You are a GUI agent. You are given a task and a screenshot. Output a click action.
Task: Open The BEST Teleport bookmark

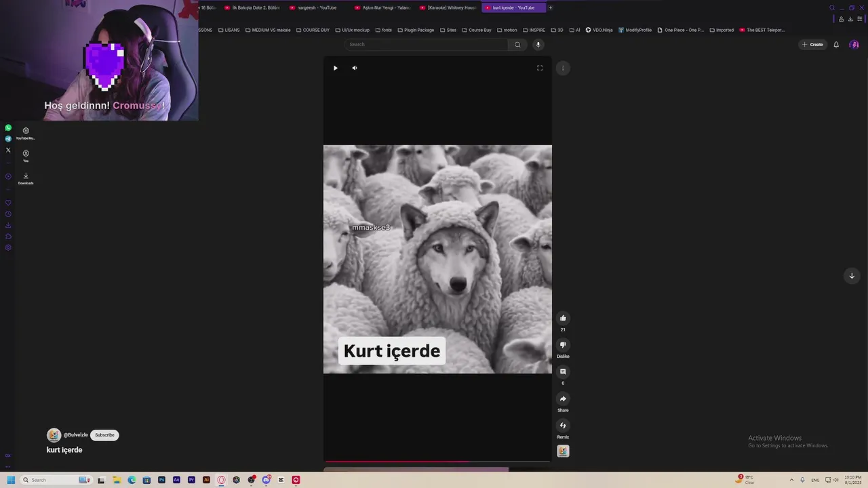762,30
